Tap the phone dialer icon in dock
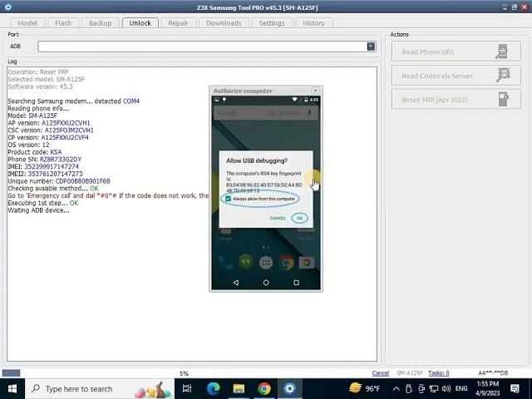Screen dimensions: 532x399 pyautogui.click(x=224, y=263)
